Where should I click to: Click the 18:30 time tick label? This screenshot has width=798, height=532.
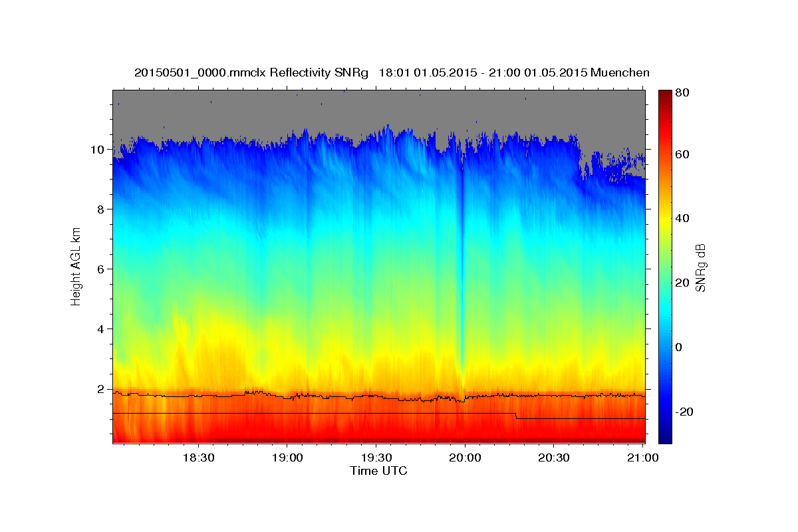click(x=198, y=458)
